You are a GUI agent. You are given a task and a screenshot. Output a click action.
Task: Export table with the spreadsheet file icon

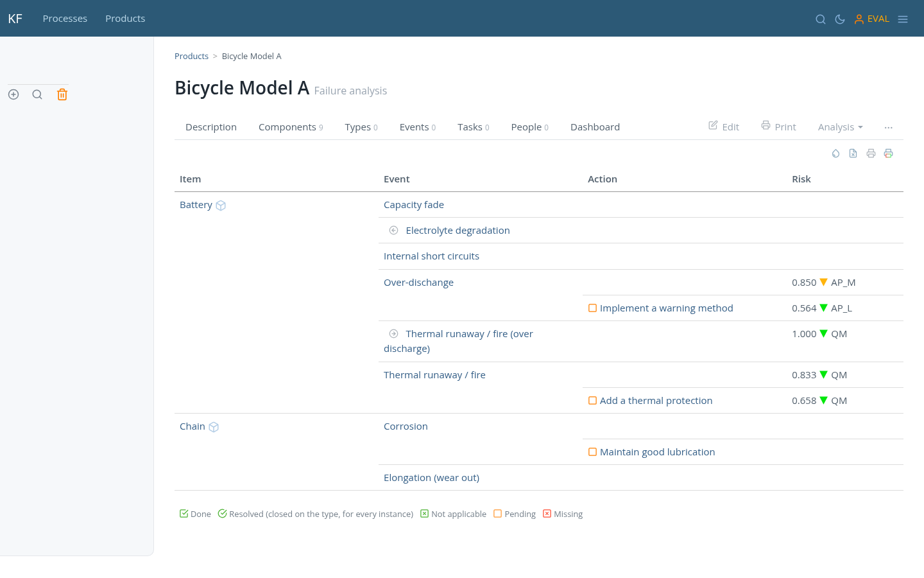853,153
